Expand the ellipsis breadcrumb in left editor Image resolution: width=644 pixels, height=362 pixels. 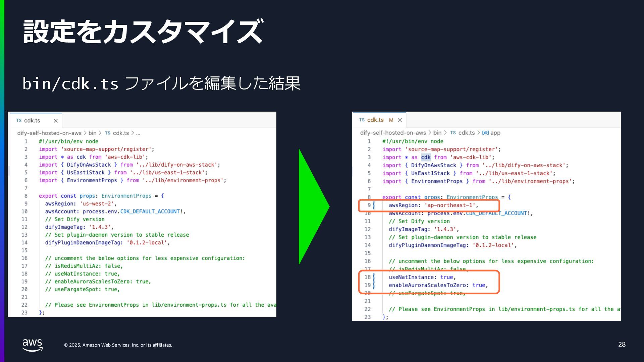pyautogui.click(x=138, y=133)
